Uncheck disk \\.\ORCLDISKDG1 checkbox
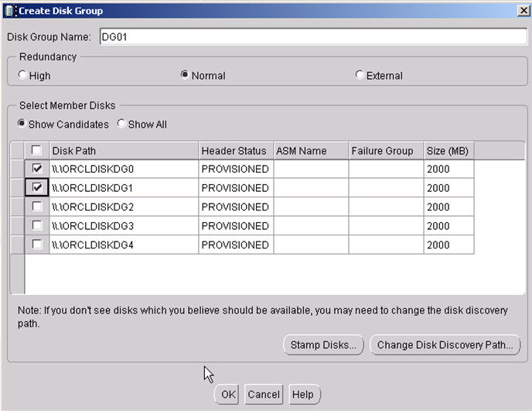The image size is (532, 411). (x=37, y=187)
